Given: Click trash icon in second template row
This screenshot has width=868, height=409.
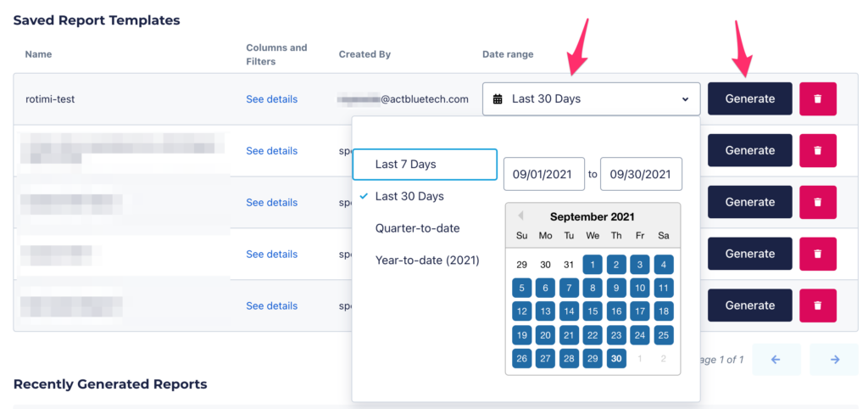Looking at the screenshot, I should click(818, 150).
